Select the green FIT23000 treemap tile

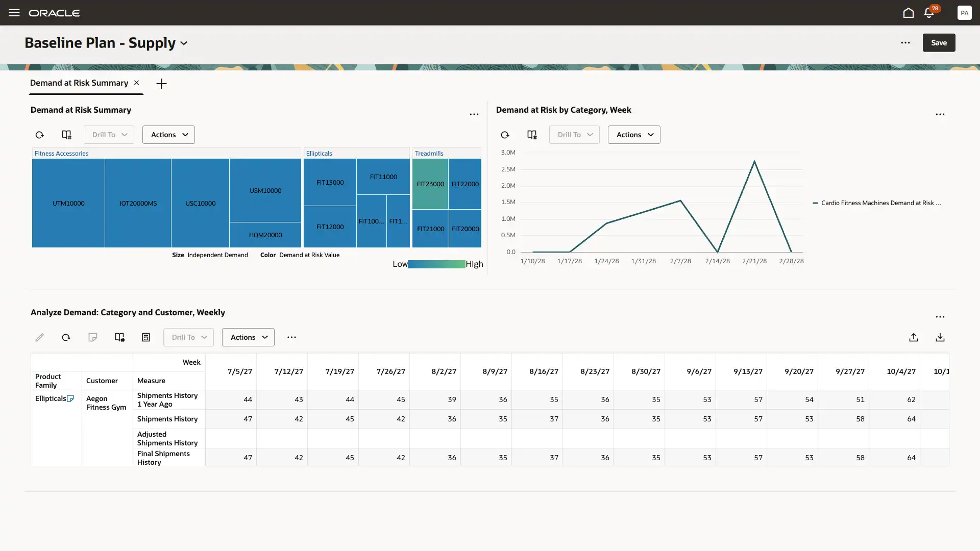coord(430,184)
